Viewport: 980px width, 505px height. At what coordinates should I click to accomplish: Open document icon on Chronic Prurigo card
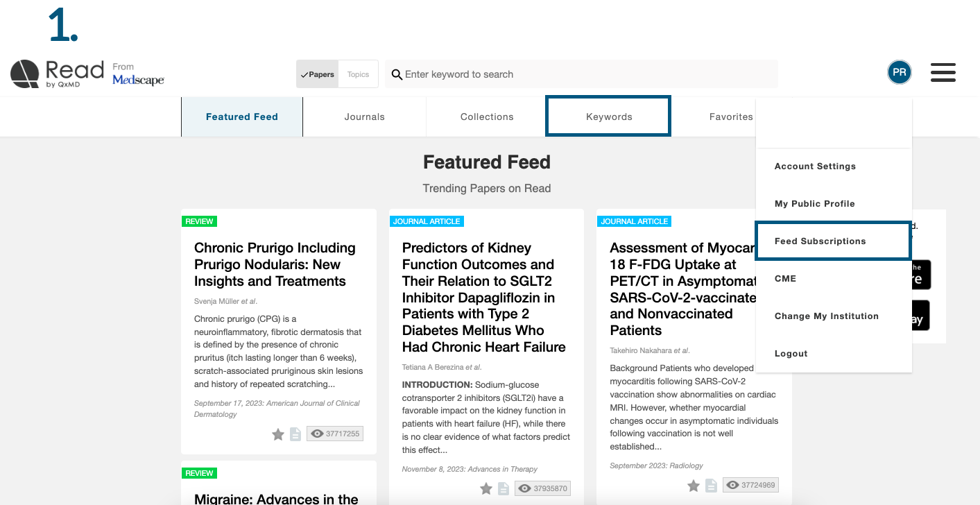(x=295, y=434)
